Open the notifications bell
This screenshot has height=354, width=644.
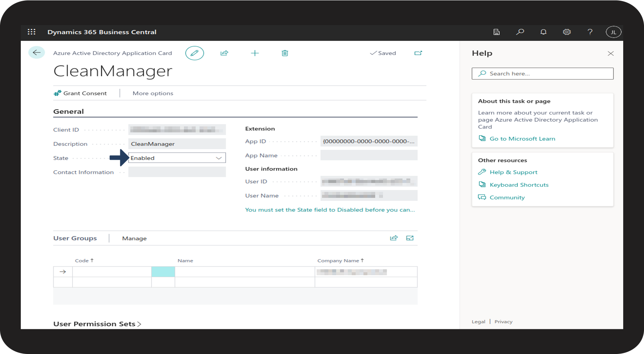coord(543,32)
